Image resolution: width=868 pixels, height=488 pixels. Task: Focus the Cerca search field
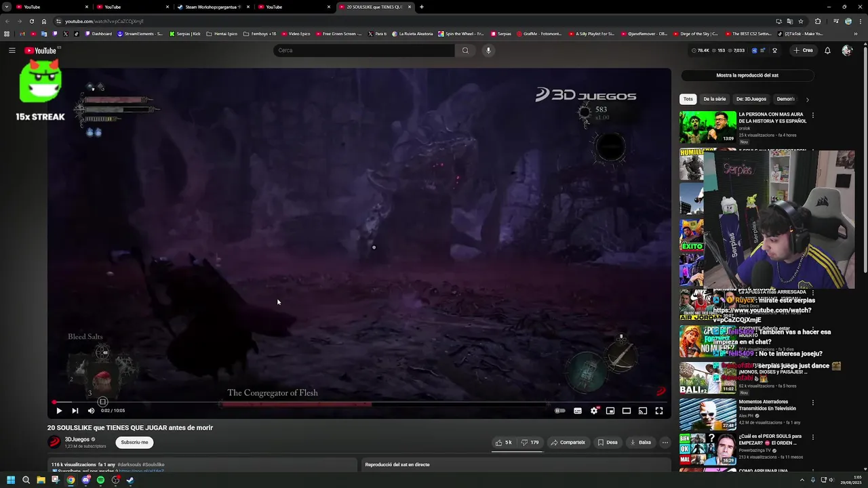(x=364, y=50)
